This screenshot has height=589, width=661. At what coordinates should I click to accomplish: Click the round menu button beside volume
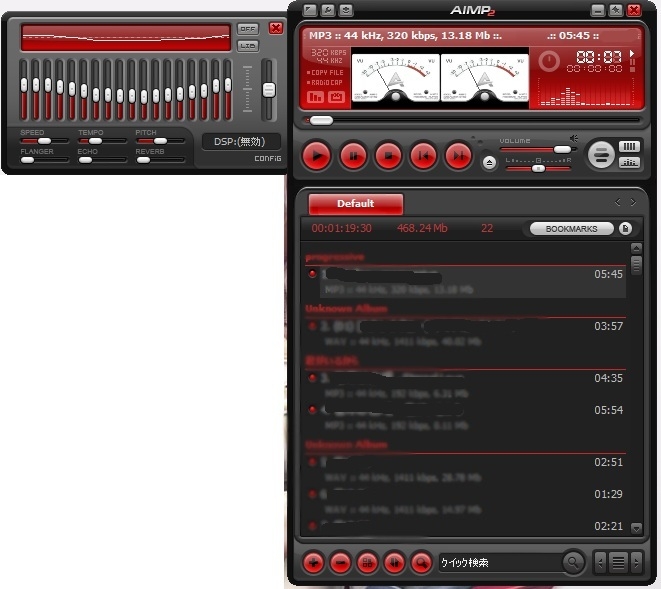click(x=601, y=155)
